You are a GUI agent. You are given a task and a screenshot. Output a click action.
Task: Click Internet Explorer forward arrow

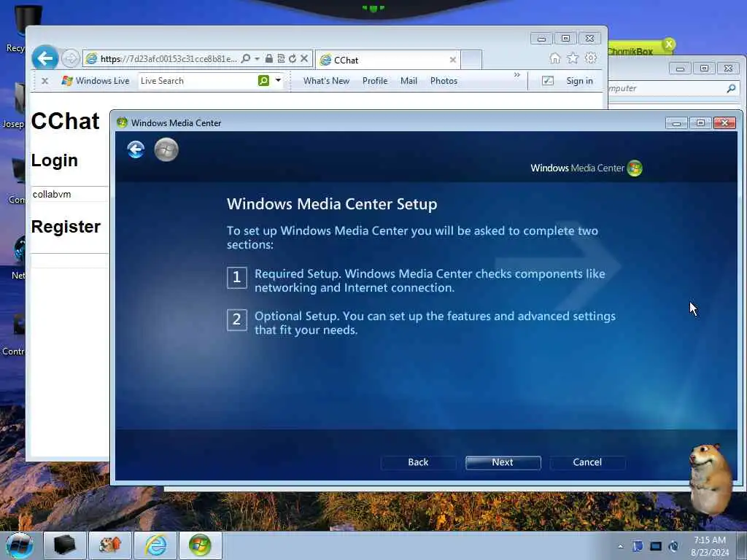click(71, 58)
